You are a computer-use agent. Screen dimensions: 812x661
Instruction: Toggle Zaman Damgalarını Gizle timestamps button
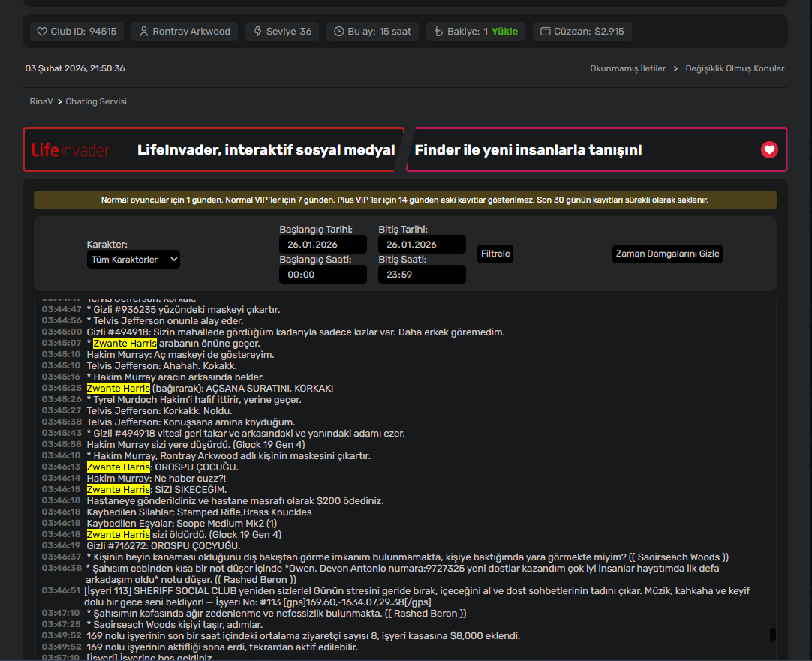667,254
